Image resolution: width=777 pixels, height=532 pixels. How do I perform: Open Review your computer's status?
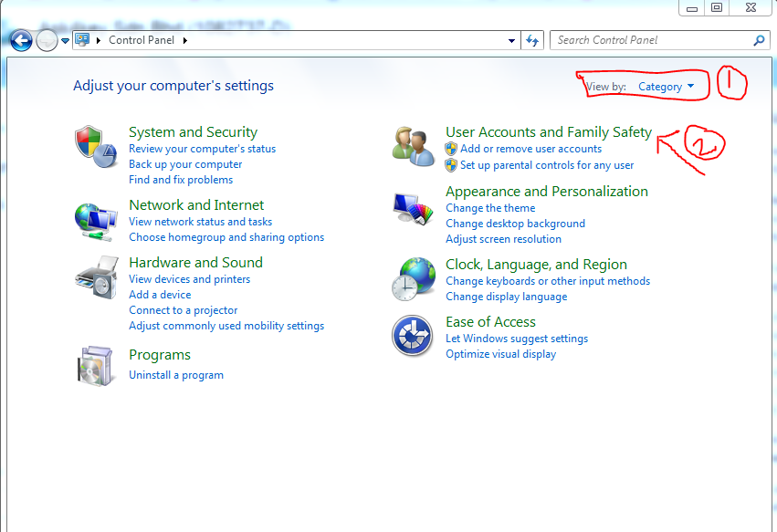pyautogui.click(x=202, y=149)
